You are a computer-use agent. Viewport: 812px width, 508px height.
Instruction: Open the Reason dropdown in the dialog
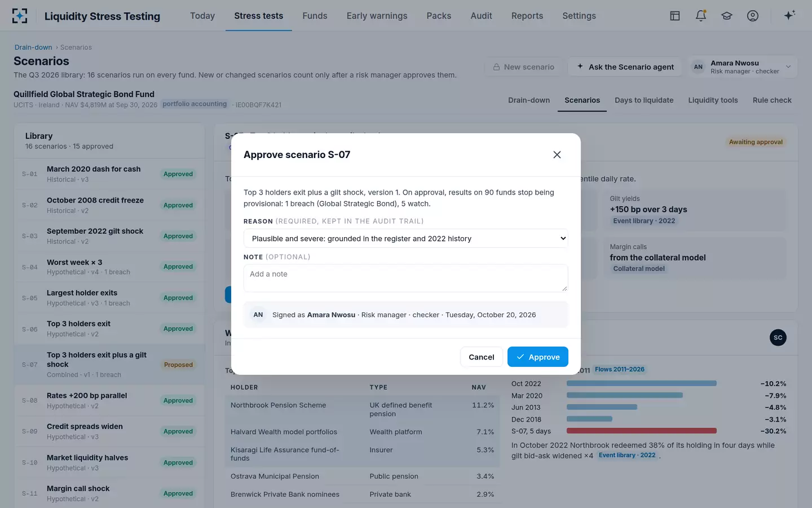point(406,238)
